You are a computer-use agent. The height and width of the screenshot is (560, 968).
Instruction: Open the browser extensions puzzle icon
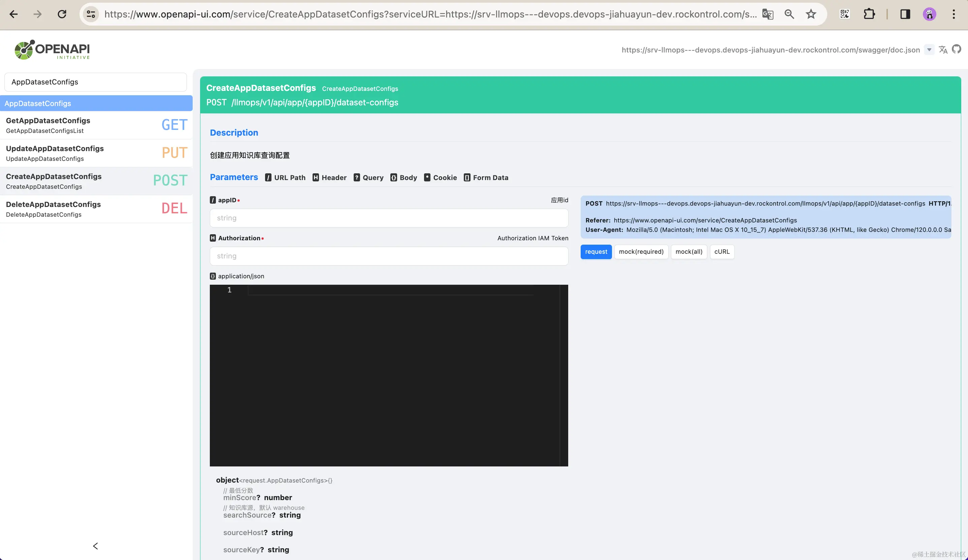pos(869,14)
